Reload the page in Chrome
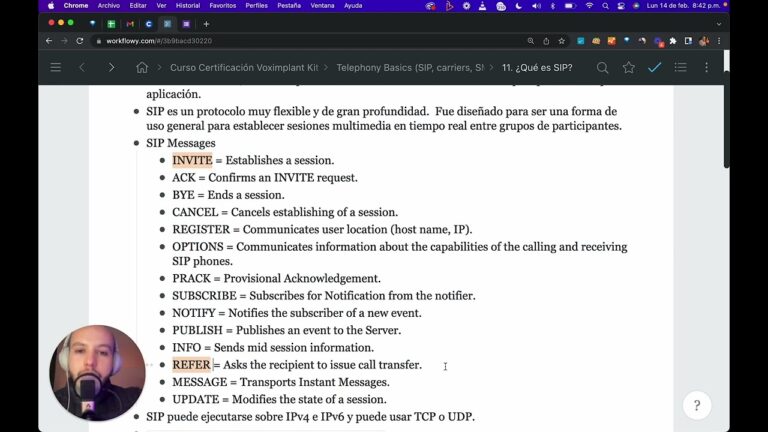Viewport: 768px width, 432px height. (x=80, y=41)
